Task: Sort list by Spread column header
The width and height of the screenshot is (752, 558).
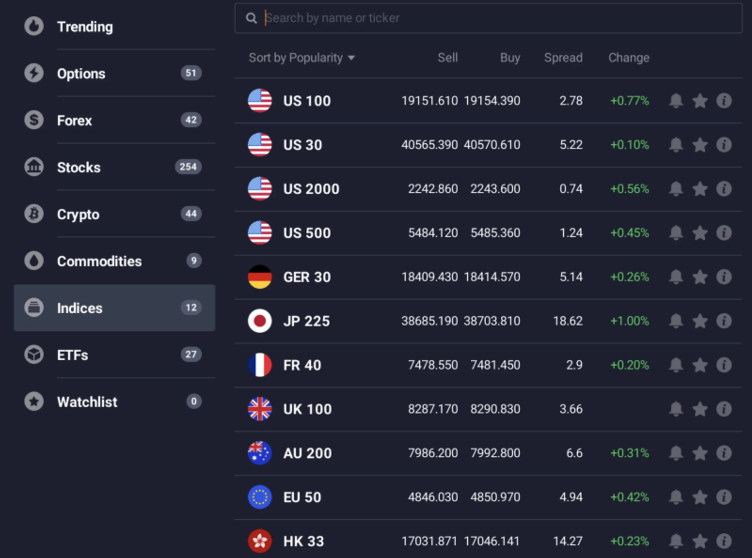Action: point(563,58)
